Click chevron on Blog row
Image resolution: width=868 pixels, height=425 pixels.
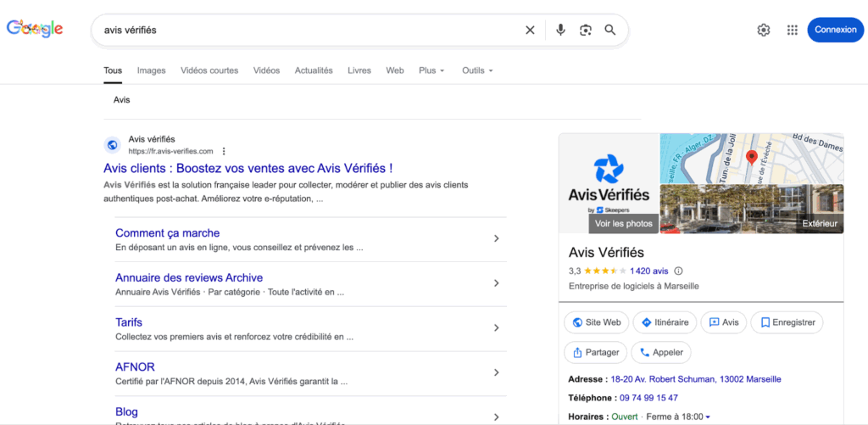click(x=497, y=417)
